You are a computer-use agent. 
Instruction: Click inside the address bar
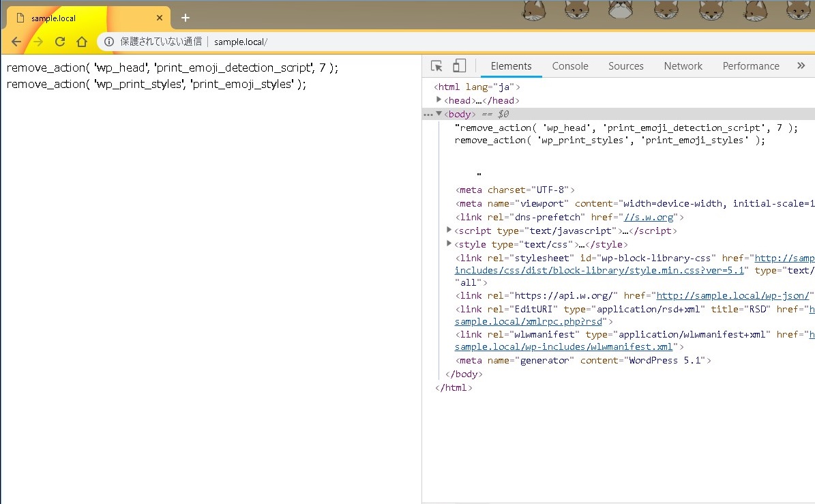273,42
